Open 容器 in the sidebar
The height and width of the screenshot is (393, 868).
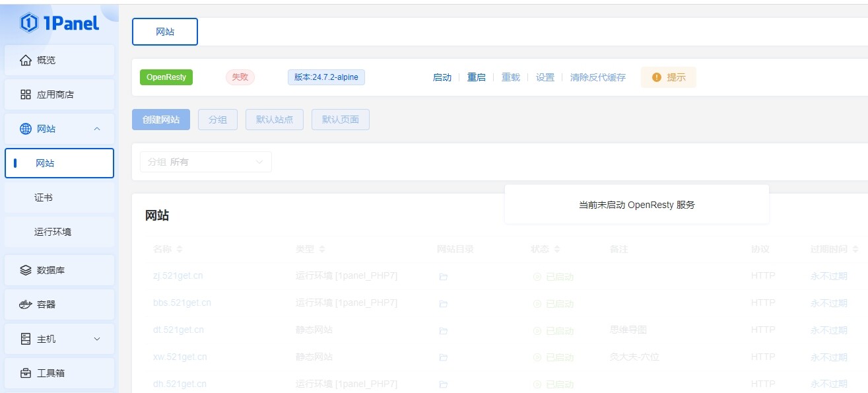point(59,304)
